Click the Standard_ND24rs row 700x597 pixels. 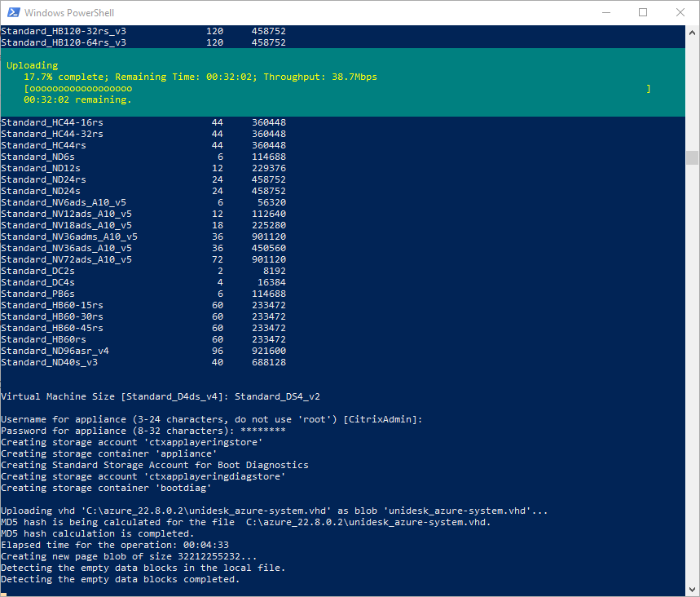coord(143,179)
